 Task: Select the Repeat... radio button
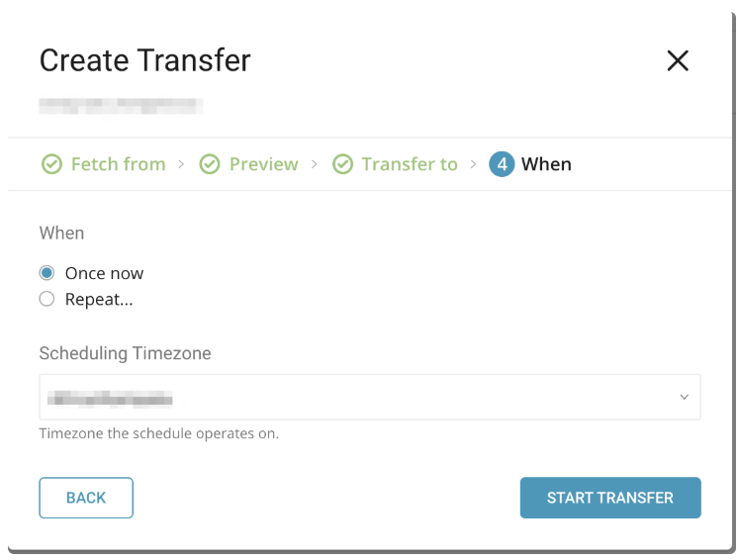pos(46,299)
